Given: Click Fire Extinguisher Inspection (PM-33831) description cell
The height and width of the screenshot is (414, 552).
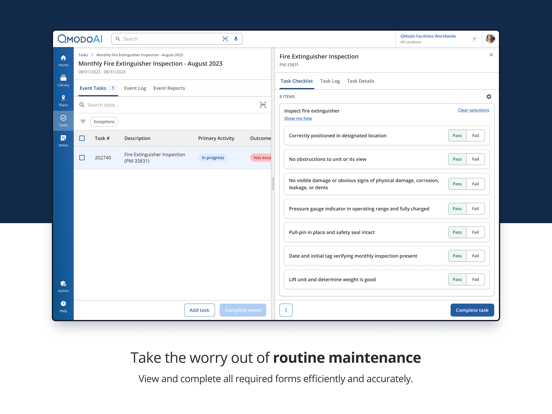Looking at the screenshot, I should pos(155,158).
